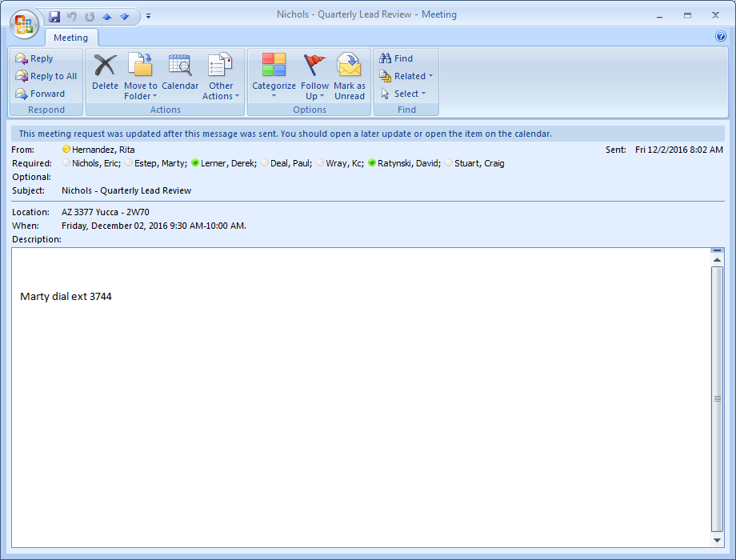Open Outlook Help question mark icon

(x=721, y=36)
